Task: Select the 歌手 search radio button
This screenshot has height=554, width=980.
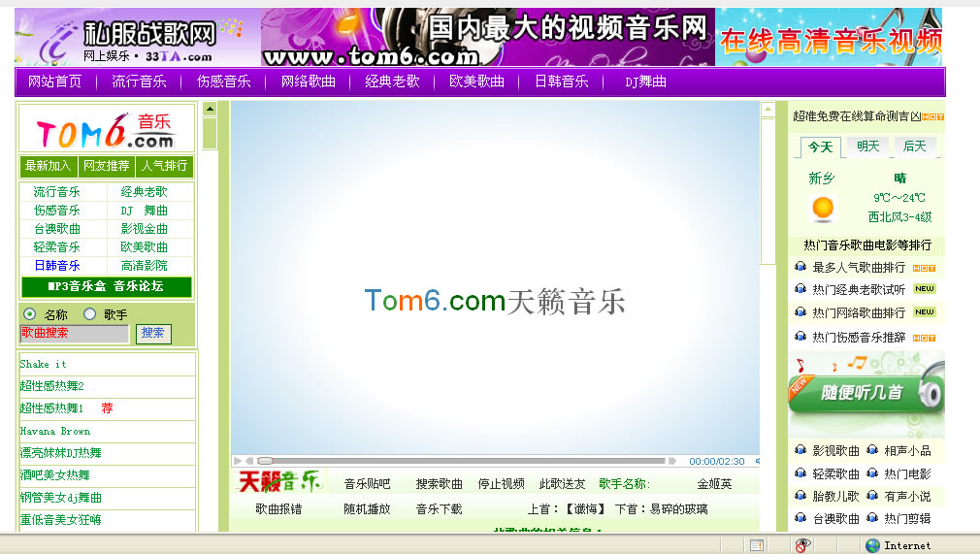Action: coord(89,314)
